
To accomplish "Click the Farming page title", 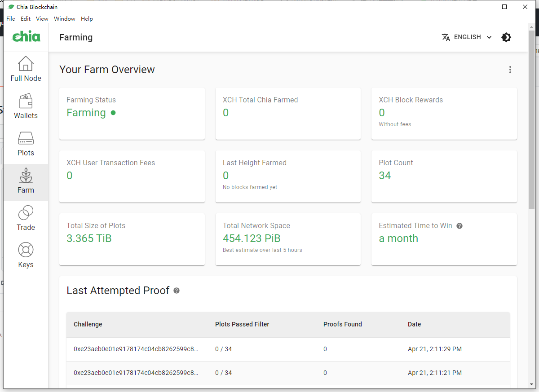I will (76, 37).
